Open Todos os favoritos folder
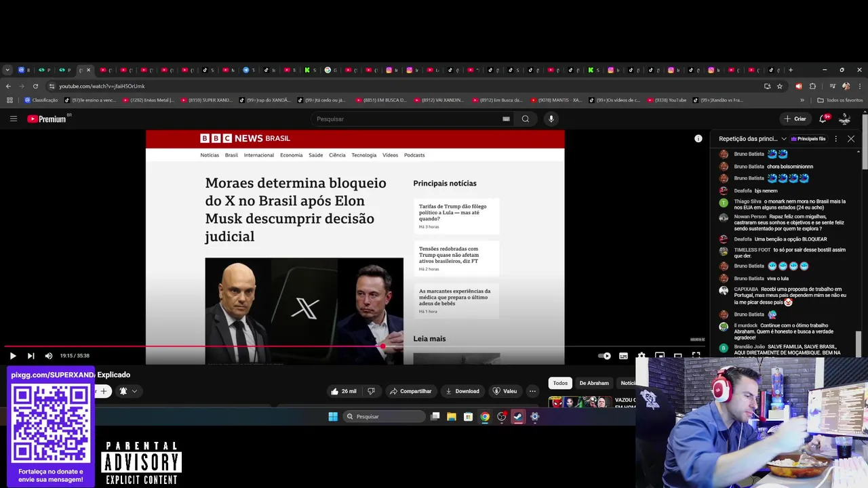Screen dimensions: 868x488 (840, 100)
